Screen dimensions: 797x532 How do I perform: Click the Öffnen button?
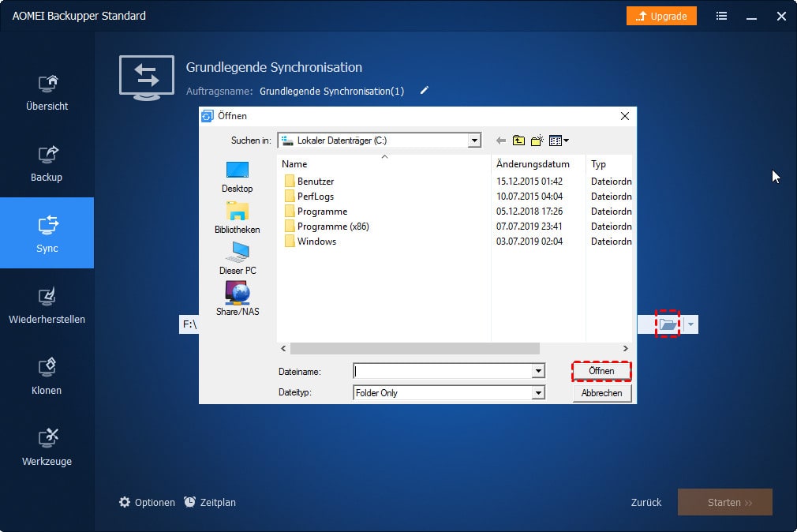tap(601, 371)
